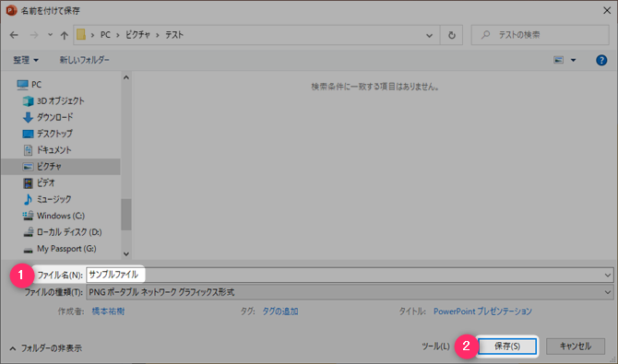618x364 pixels.
Task: Click the document icon beside ドキュメント
Action: pyautogui.click(x=28, y=150)
